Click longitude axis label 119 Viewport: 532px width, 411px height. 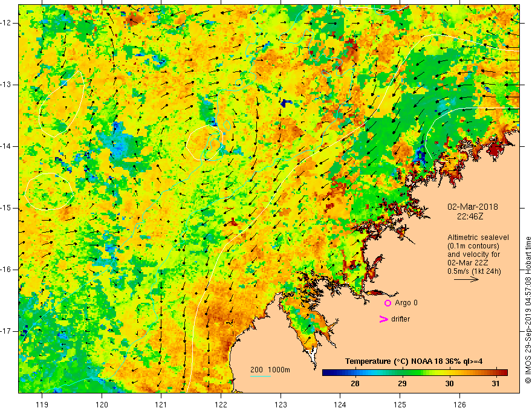[42, 404]
